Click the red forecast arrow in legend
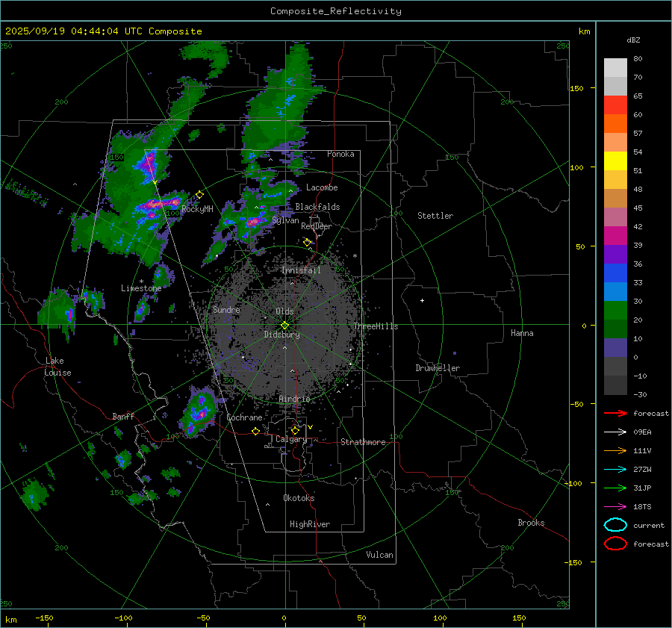The width and height of the screenshot is (672, 628). click(x=615, y=413)
